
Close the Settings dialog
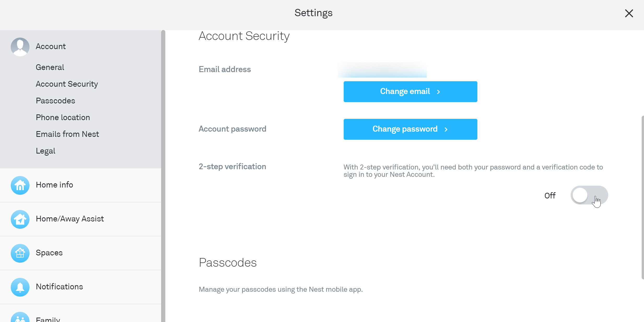(629, 13)
